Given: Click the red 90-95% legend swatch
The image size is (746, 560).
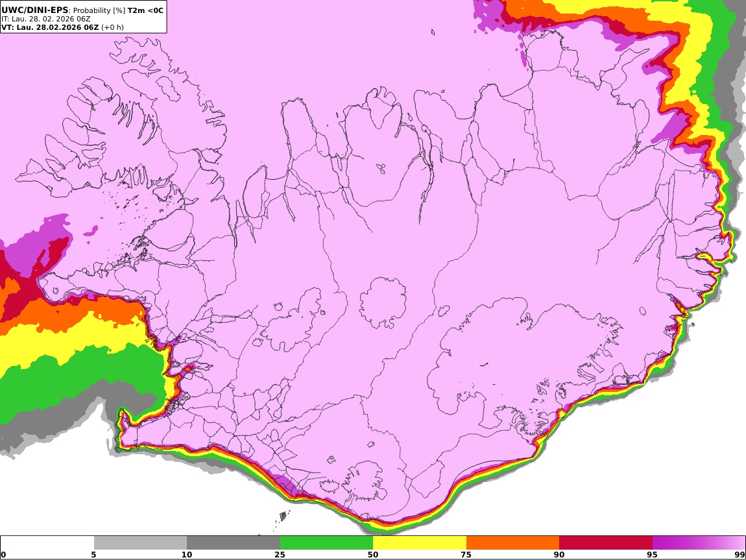Looking at the screenshot, I should pos(606,543).
